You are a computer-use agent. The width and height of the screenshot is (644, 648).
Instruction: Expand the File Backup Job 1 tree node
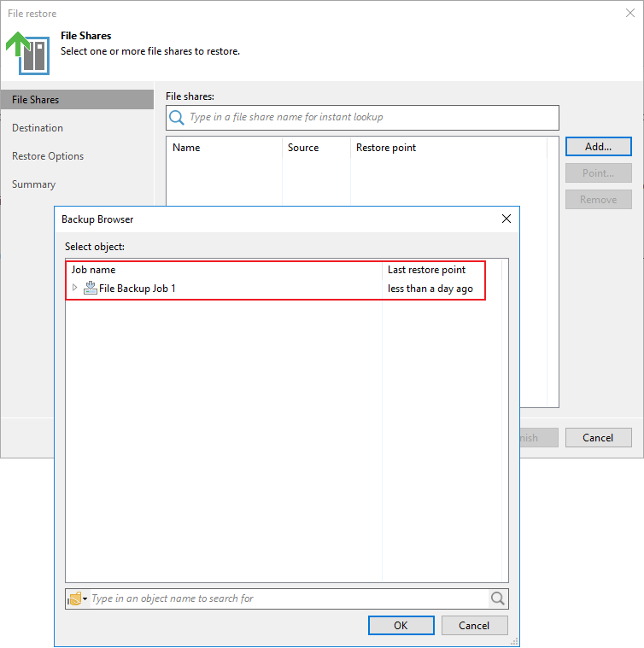point(75,289)
